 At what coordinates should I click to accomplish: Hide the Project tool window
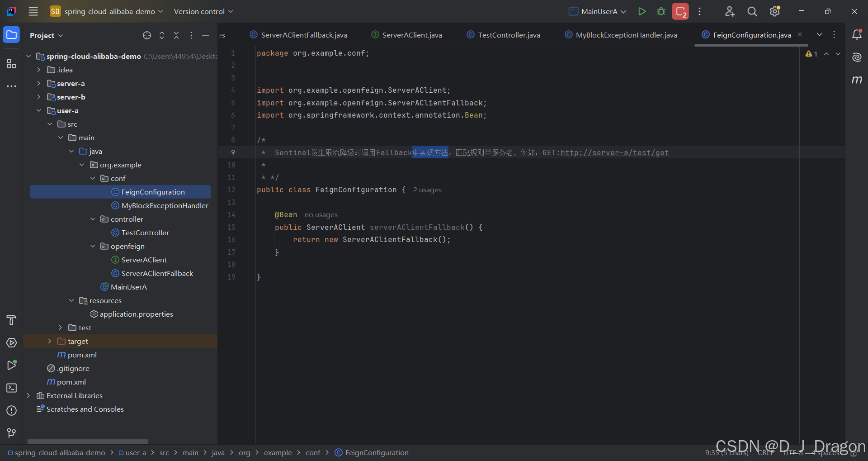pos(206,35)
